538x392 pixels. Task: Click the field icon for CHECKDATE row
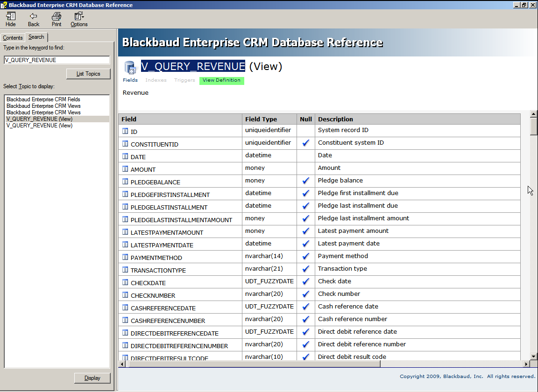point(125,282)
